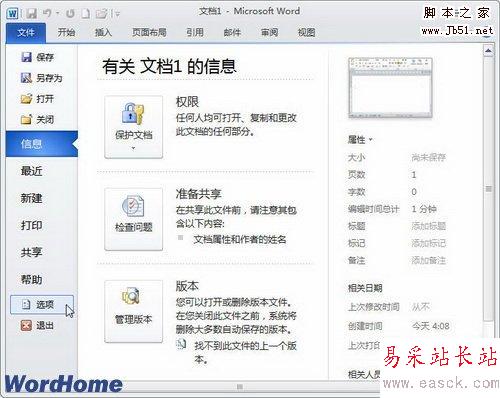Switch to the 引用 tab
This screenshot has width=500, height=398.
tap(195, 32)
